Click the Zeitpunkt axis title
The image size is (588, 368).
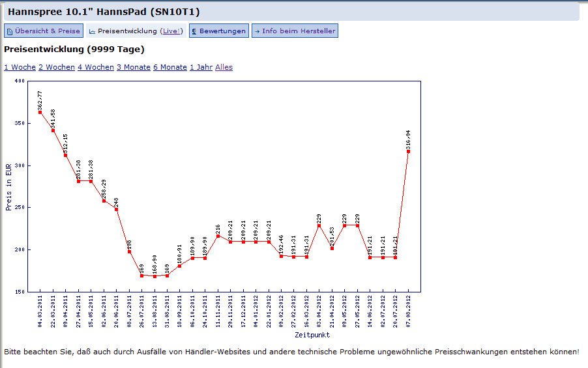click(x=312, y=335)
